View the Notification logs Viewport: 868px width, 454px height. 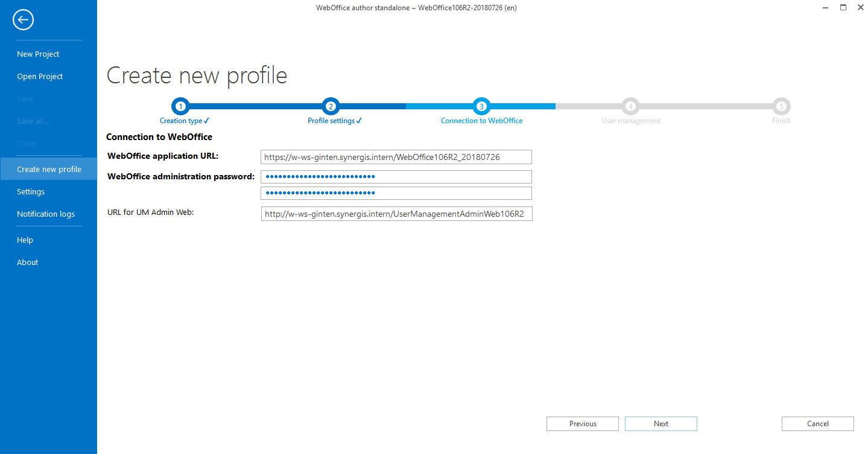(46, 214)
